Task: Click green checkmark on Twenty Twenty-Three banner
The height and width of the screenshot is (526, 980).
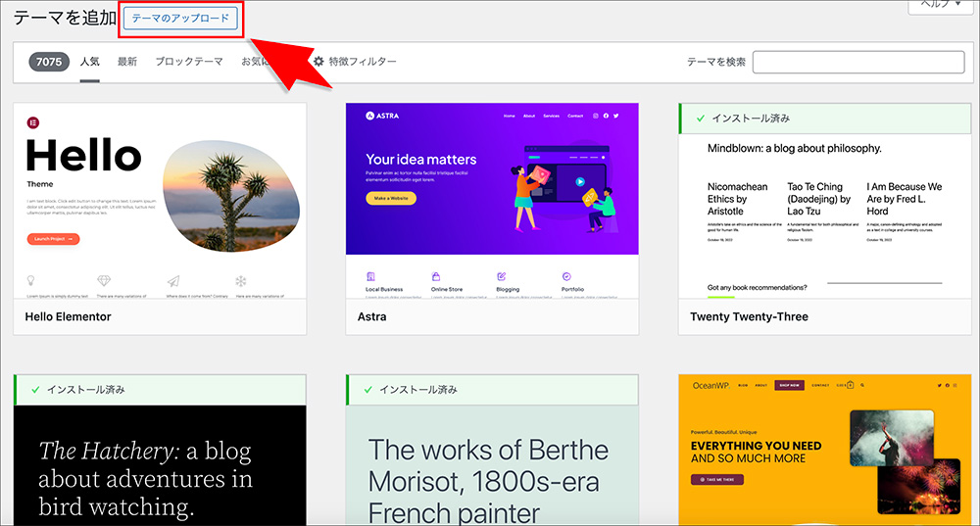Action: [x=700, y=119]
